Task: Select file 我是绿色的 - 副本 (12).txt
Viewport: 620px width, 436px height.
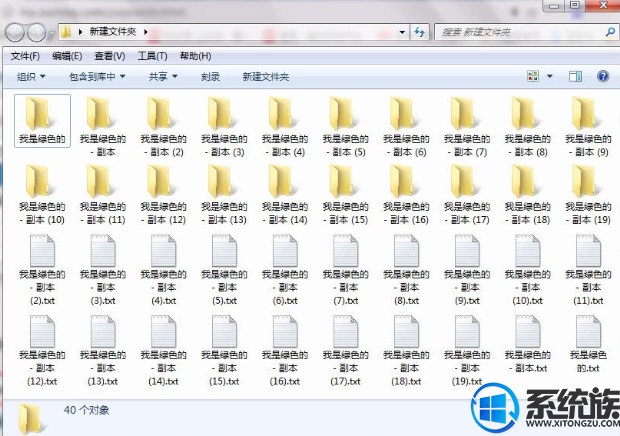Action: pos(42,350)
